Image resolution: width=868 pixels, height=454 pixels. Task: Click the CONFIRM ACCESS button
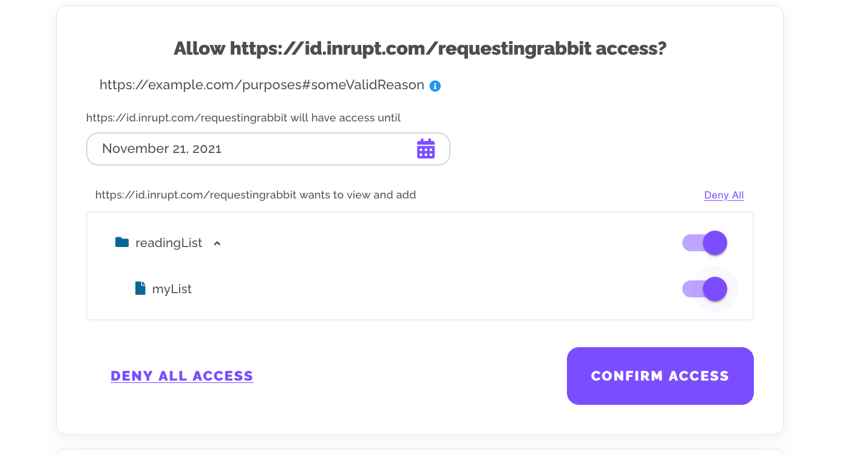pyautogui.click(x=660, y=376)
